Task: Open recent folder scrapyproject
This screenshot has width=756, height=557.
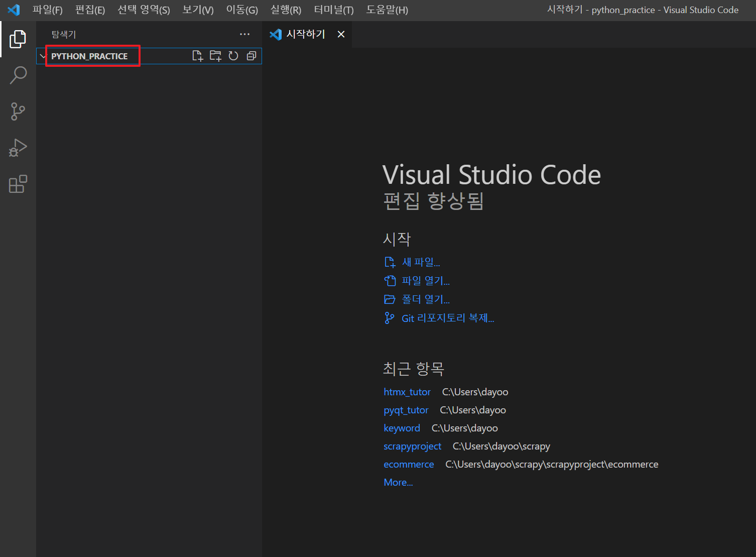Action: click(413, 446)
